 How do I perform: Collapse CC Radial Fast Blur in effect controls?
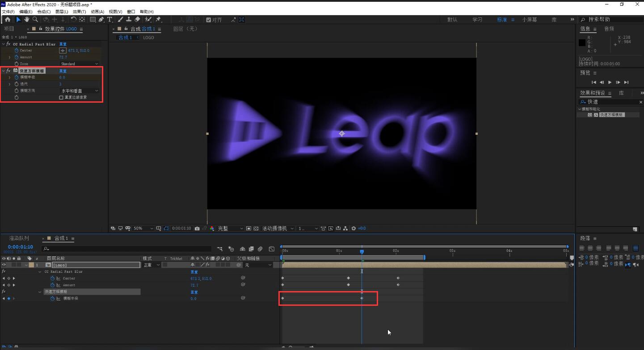(x=3, y=44)
